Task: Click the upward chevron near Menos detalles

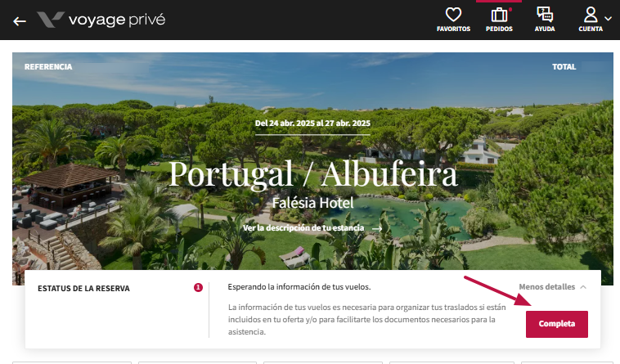Action: [583, 287]
